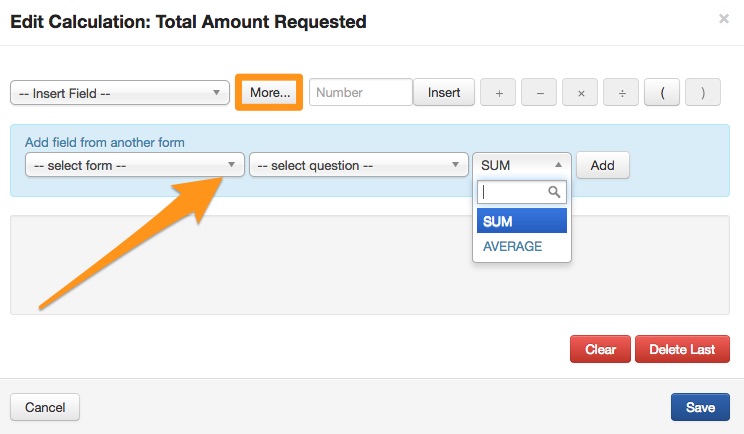Insert an opening parenthesis
The image size is (744, 434).
pos(662,93)
